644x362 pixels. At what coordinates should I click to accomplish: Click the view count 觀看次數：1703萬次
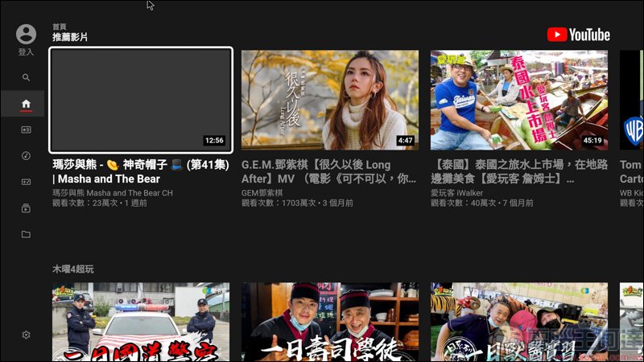click(x=279, y=204)
